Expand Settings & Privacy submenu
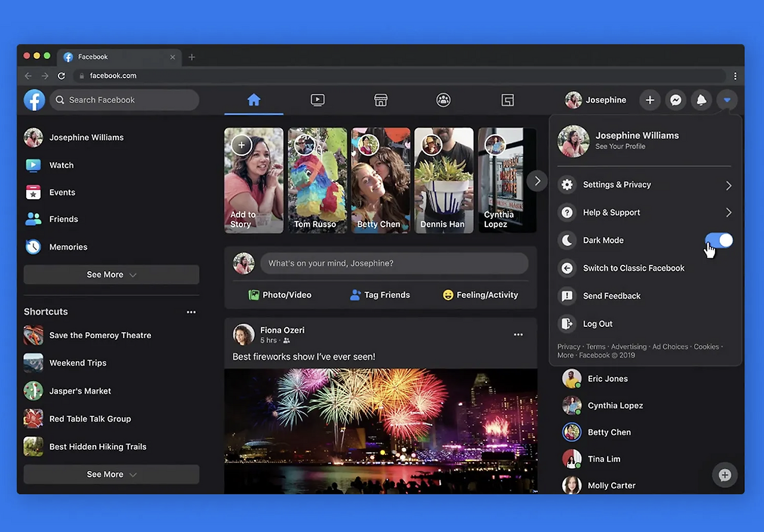The width and height of the screenshot is (764, 532). (x=645, y=185)
